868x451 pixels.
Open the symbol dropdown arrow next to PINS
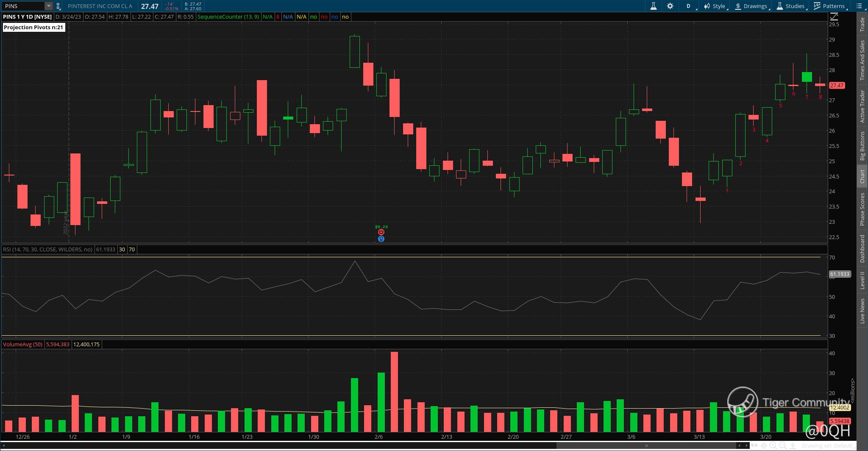pos(49,6)
